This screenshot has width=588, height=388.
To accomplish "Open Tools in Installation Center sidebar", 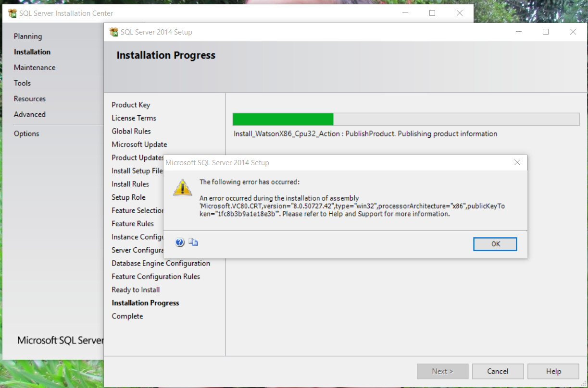I will pyautogui.click(x=22, y=83).
